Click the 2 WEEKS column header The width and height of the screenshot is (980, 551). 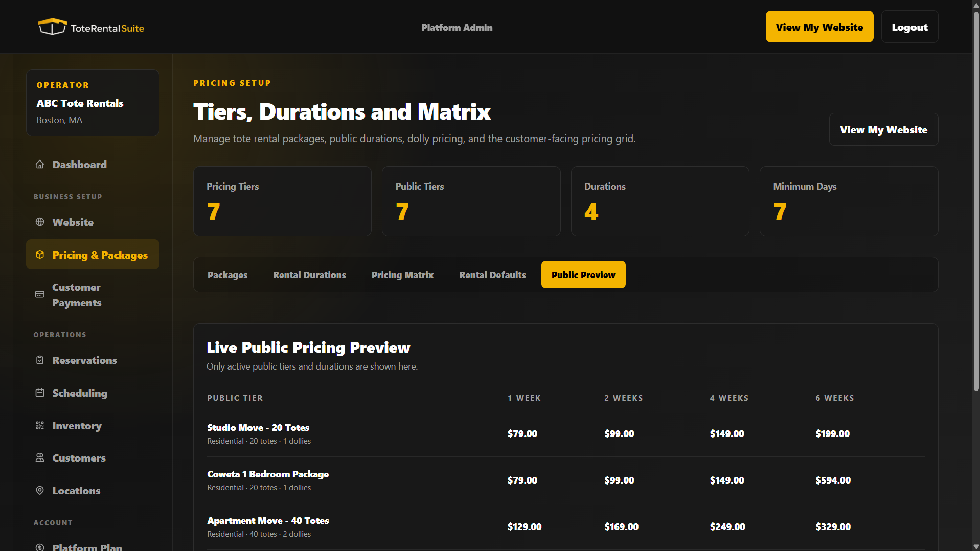[623, 398]
